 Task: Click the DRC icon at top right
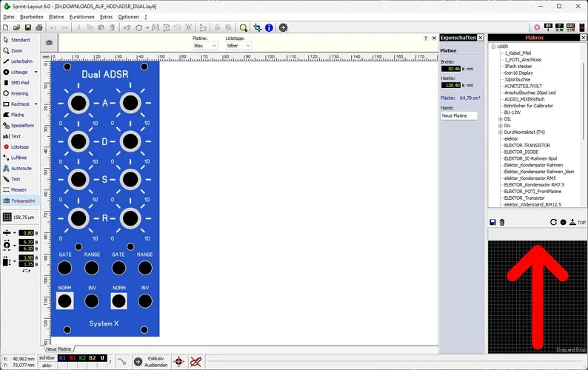(x=571, y=27)
